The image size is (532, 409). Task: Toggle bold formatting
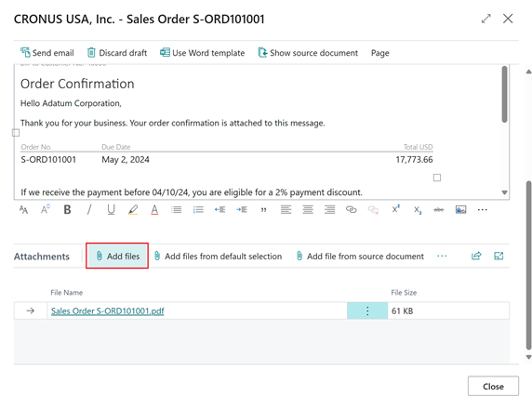click(67, 209)
